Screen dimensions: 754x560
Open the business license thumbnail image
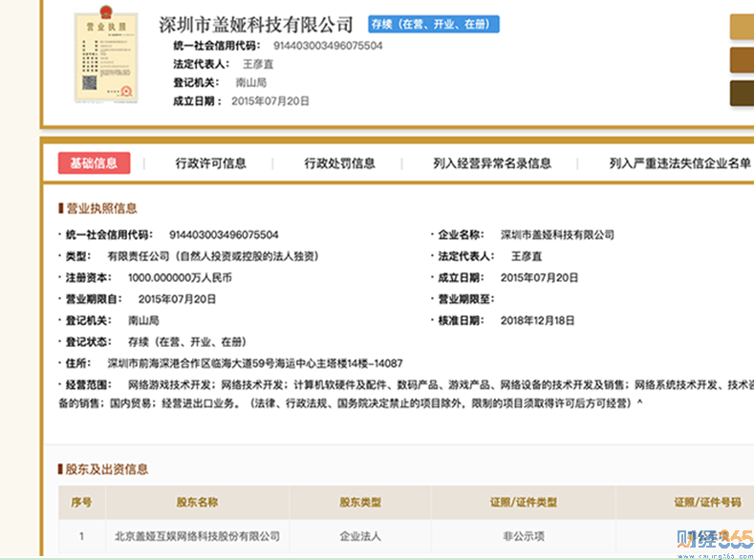click(106, 54)
